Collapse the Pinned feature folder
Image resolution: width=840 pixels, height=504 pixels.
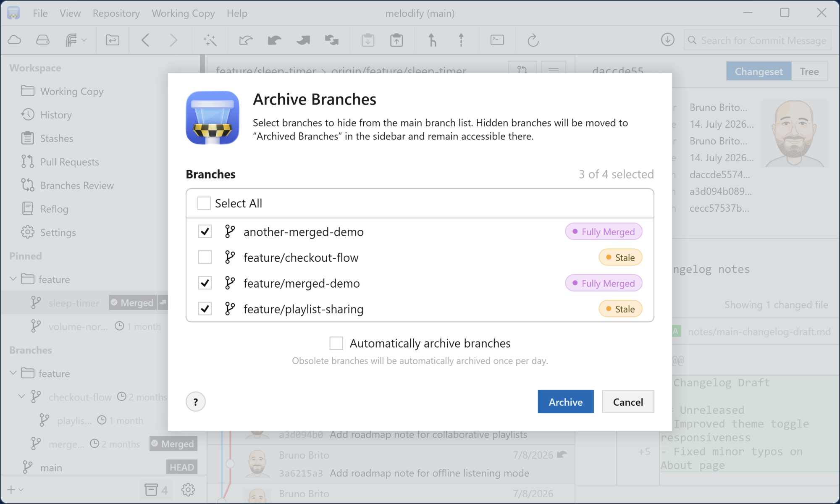[x=13, y=279]
